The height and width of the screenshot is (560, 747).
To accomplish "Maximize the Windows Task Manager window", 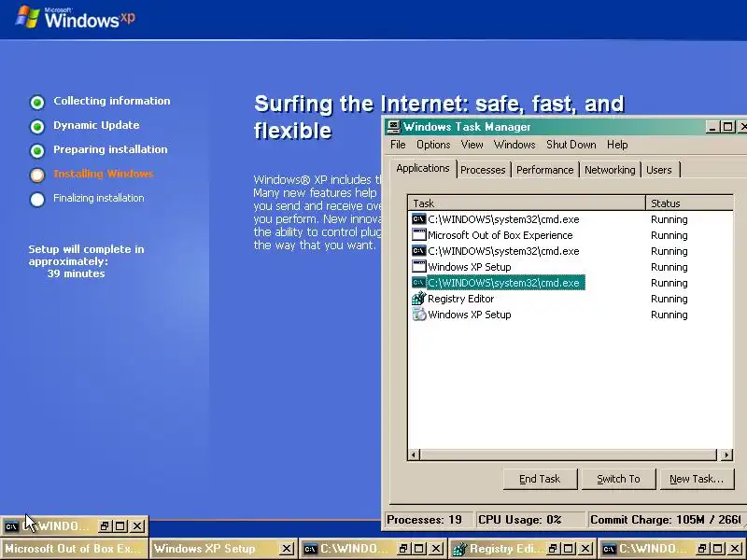I will click(x=727, y=127).
